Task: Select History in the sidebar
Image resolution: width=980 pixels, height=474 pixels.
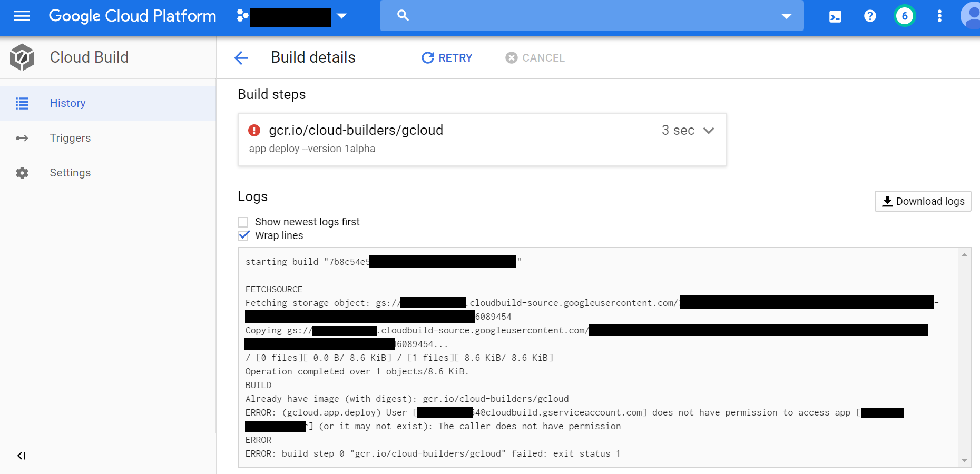Action: click(108, 103)
